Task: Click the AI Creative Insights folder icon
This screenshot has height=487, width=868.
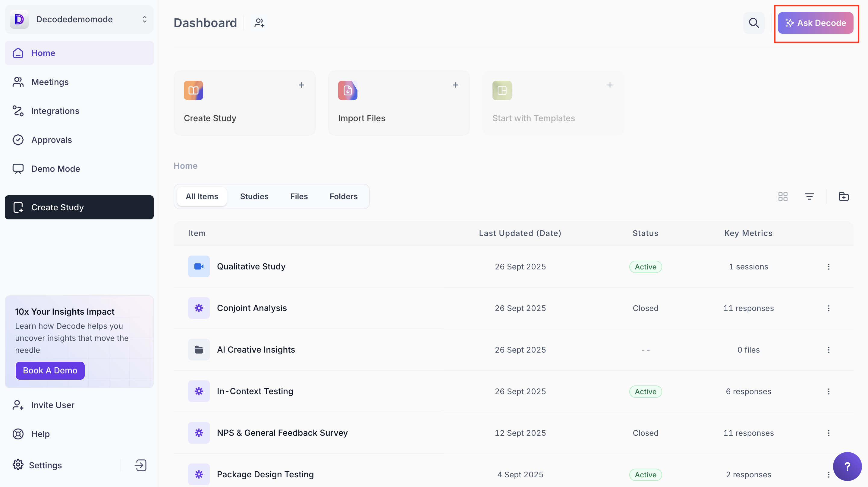Action: coord(199,350)
